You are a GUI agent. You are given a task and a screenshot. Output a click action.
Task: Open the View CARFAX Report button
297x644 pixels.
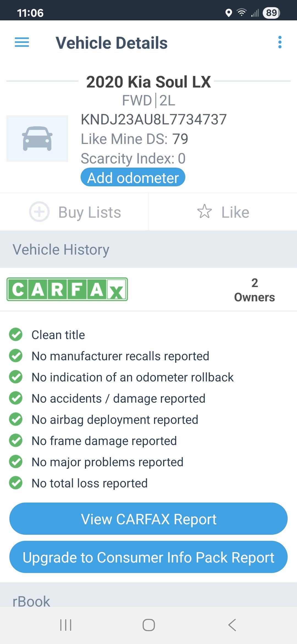click(148, 519)
